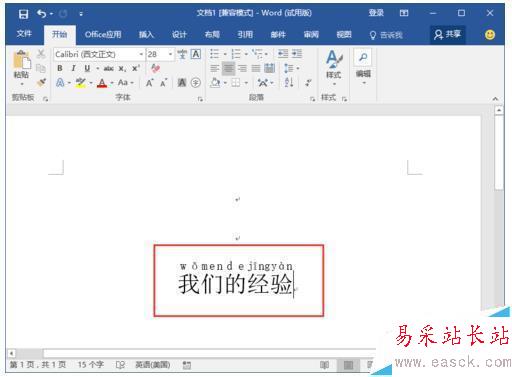Image resolution: width=512 pixels, height=377 pixels.
Task: Open the Change Case Aa menu
Action: pos(125,82)
